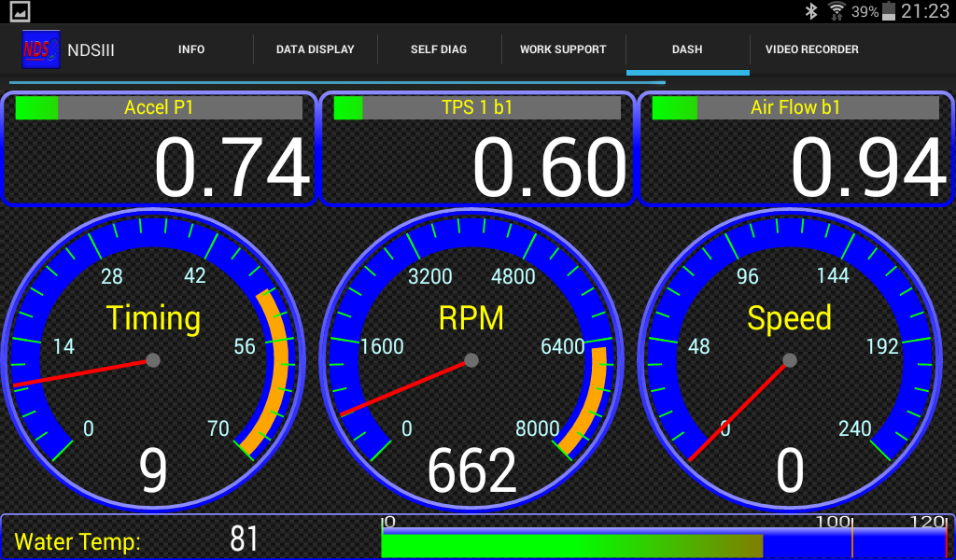This screenshot has width=956, height=560.
Task: Select the DASH tab
Action: pyautogui.click(x=687, y=49)
